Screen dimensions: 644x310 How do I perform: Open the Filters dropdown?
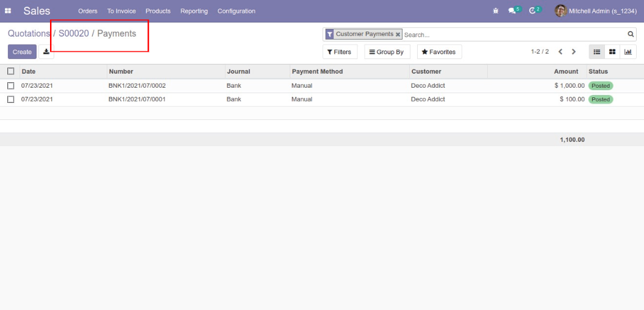tap(340, 52)
